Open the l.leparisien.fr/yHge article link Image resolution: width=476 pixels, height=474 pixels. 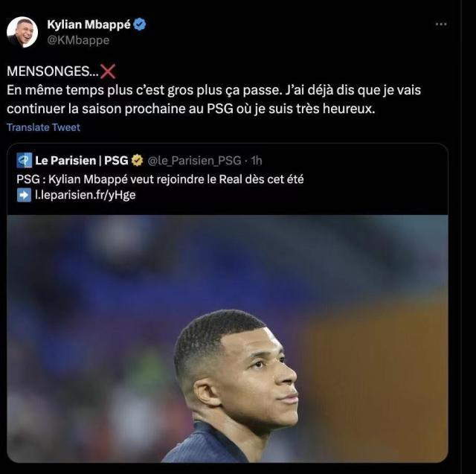86,195
